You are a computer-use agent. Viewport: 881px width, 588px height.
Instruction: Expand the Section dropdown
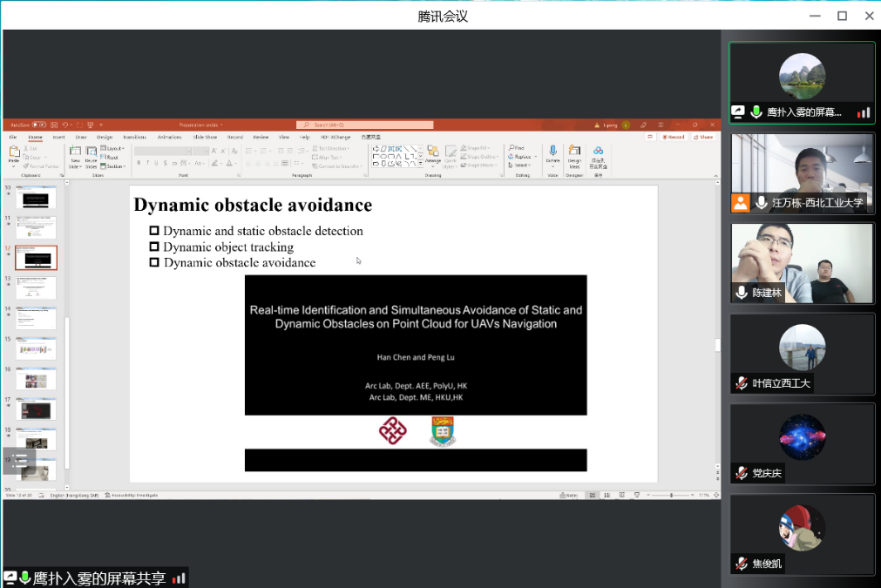point(113,166)
